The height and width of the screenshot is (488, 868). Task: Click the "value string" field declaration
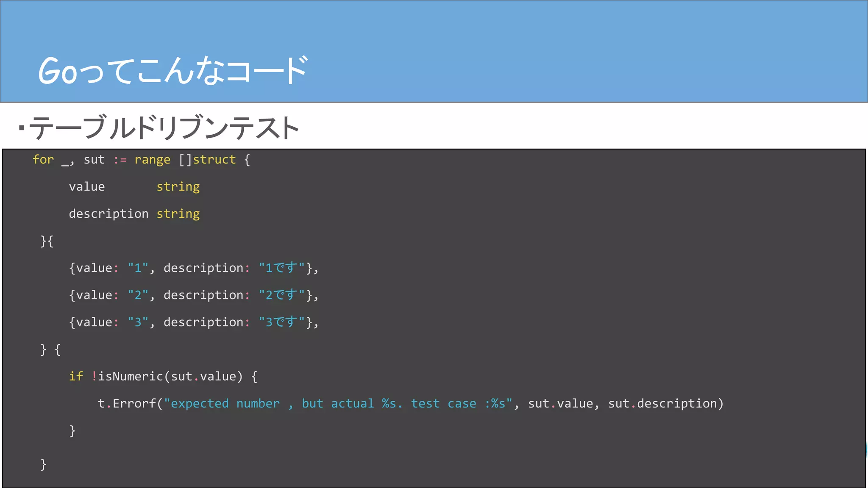pyautogui.click(x=134, y=187)
